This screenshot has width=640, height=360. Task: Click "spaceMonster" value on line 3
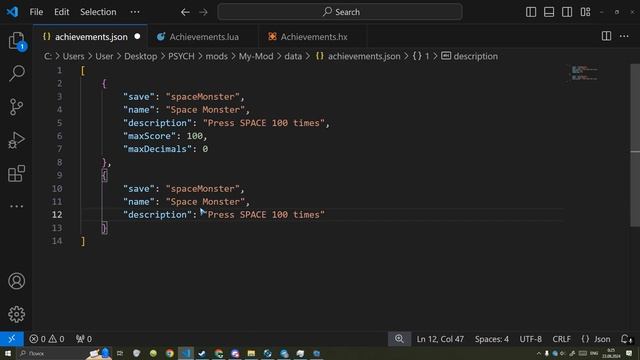(202, 97)
